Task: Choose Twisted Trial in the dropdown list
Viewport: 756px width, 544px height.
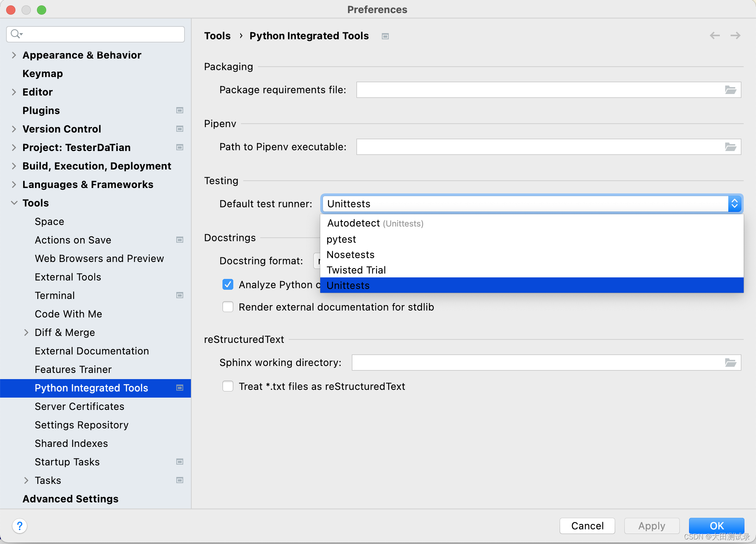Action: (356, 270)
